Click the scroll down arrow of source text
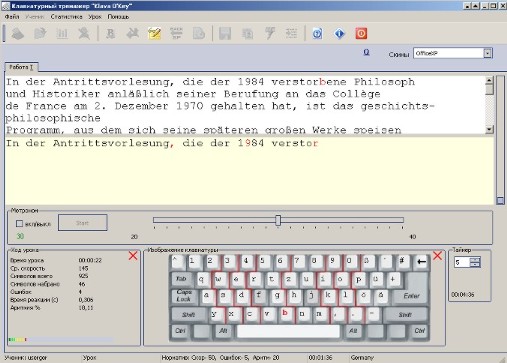This screenshot has height=363, width=507. coord(489,129)
